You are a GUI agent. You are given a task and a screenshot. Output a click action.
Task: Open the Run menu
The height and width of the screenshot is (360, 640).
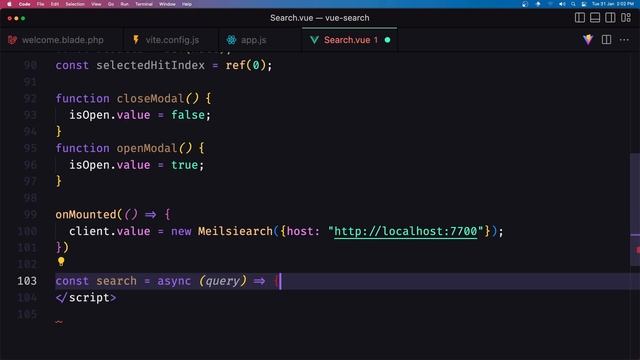pyautogui.click(x=124, y=4)
